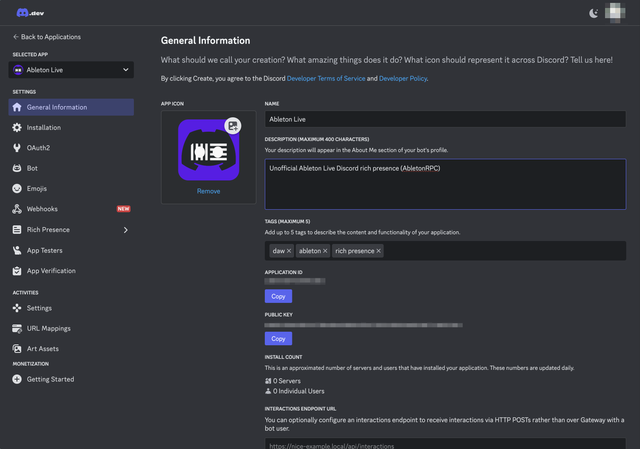Open General Information settings page

pos(71,107)
